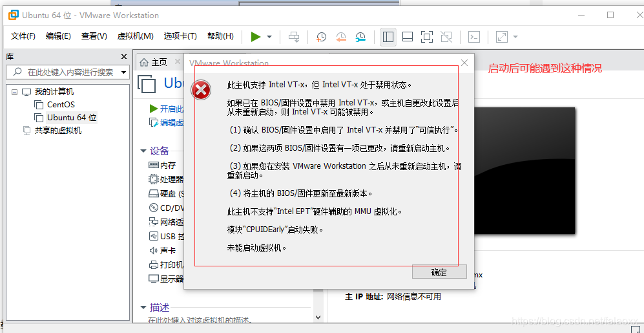Select the 声卡 sound card device
This screenshot has width=644, height=333.
tap(166, 250)
